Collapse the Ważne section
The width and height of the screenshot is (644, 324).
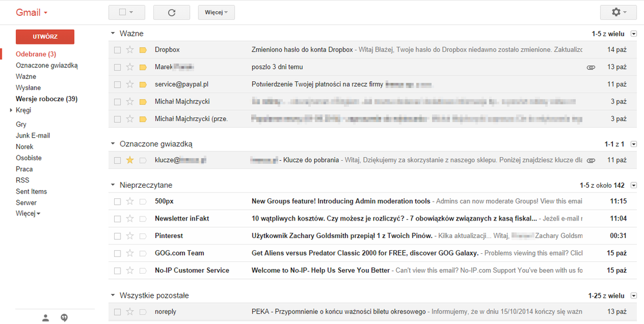point(113,33)
